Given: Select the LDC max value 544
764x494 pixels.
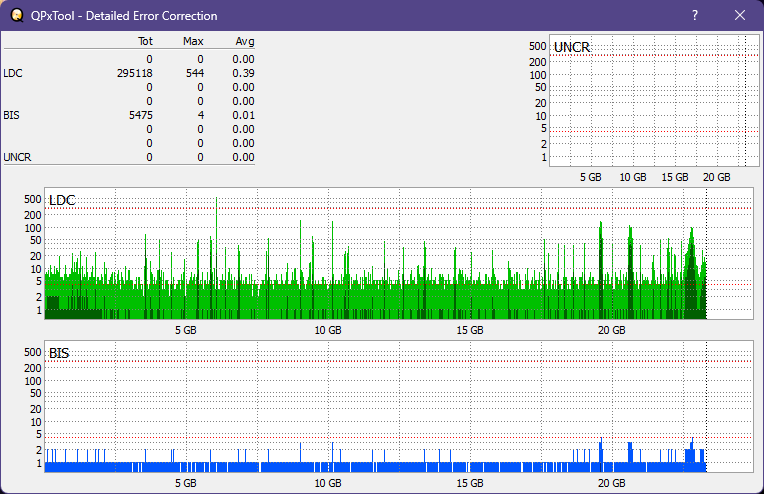Looking at the screenshot, I should coord(194,73).
